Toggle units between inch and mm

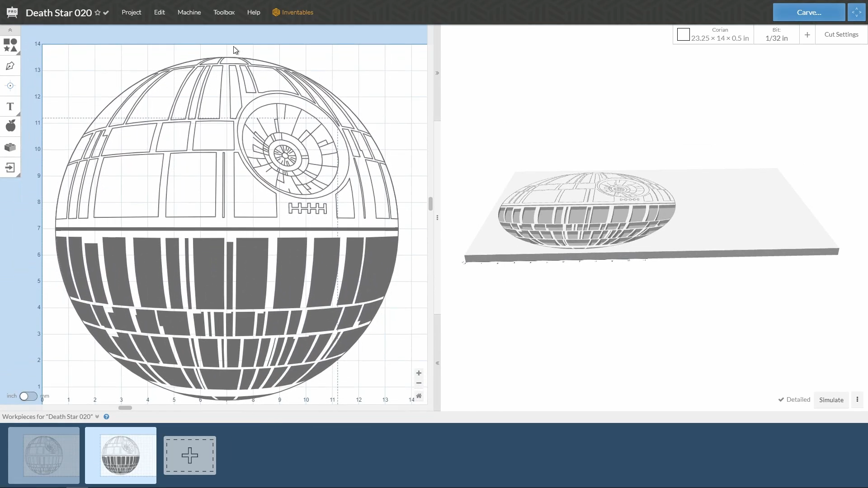point(28,396)
